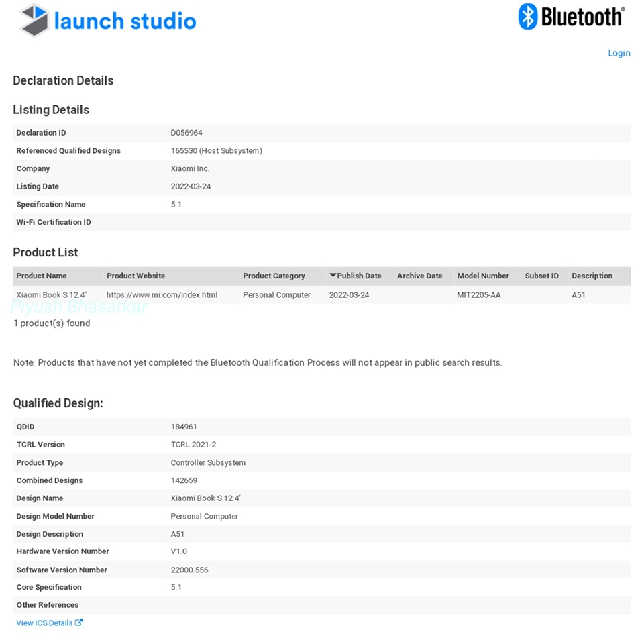Select the Declaration ID value D056964
The image size is (644, 644).
(186, 133)
